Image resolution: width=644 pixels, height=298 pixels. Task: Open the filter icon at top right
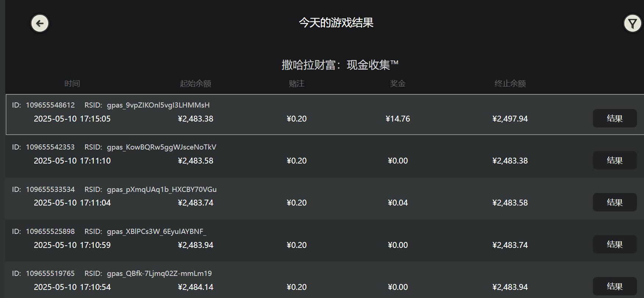(x=632, y=23)
